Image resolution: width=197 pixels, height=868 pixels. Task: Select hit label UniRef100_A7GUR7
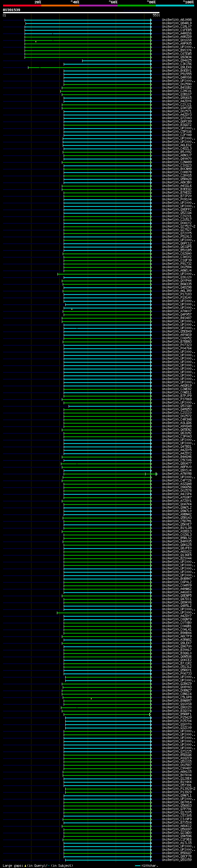177,498
